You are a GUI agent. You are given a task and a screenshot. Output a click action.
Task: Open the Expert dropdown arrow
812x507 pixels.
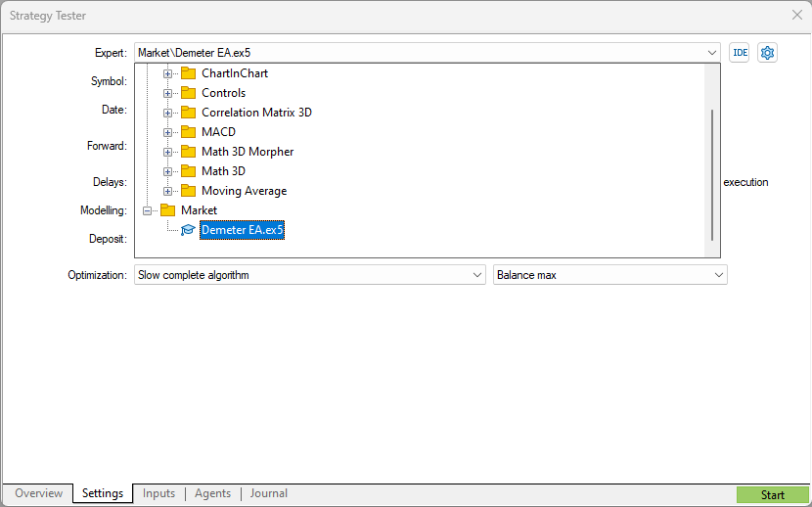[711, 53]
